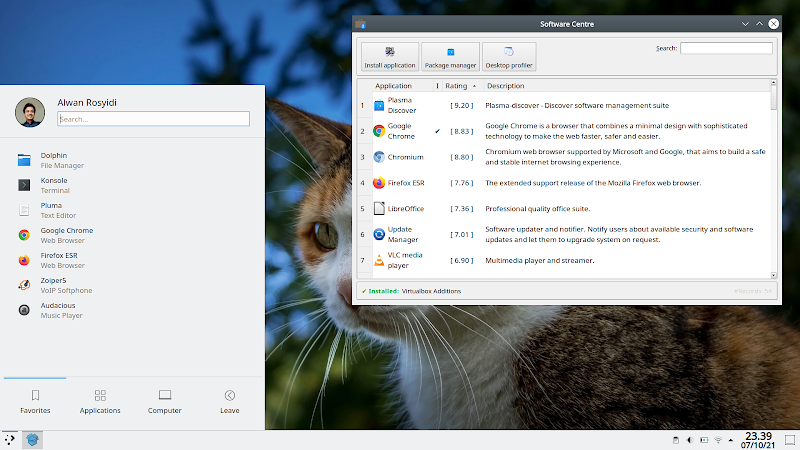The height and width of the screenshot is (450, 800).
Task: Focus the launcher menu Search field
Action: (154, 119)
